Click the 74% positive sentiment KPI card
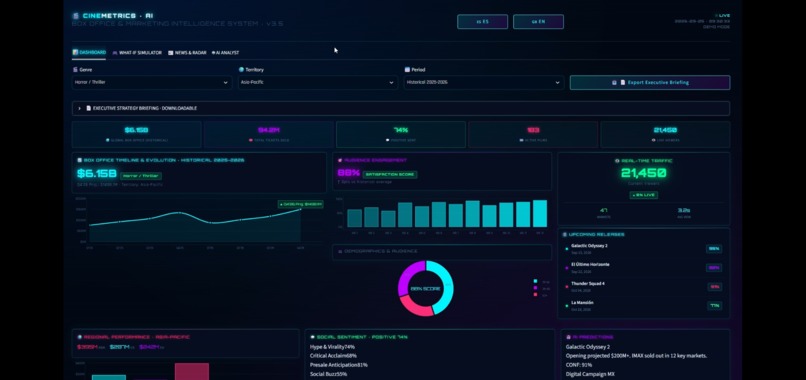This screenshot has width=806, height=380. pos(401,134)
